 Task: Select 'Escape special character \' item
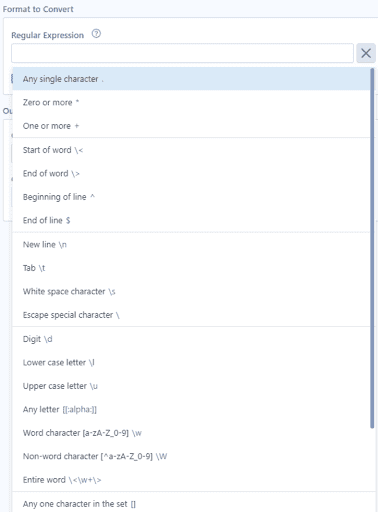point(191,315)
